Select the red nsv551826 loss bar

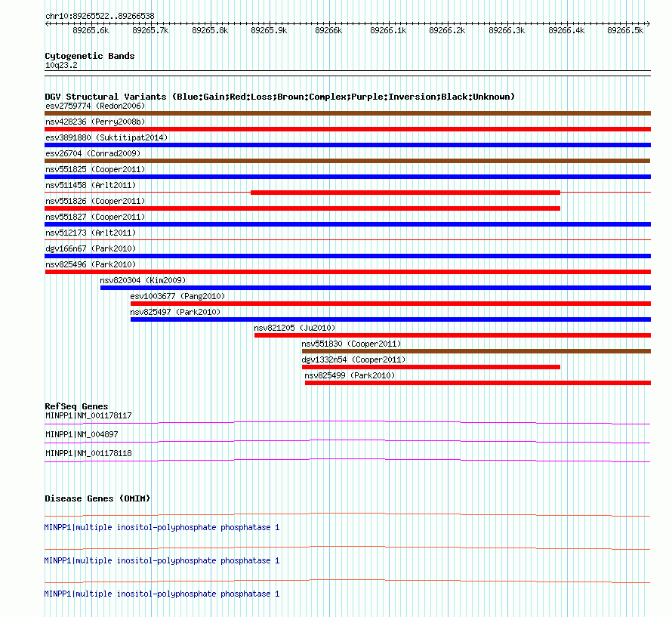pos(302,208)
